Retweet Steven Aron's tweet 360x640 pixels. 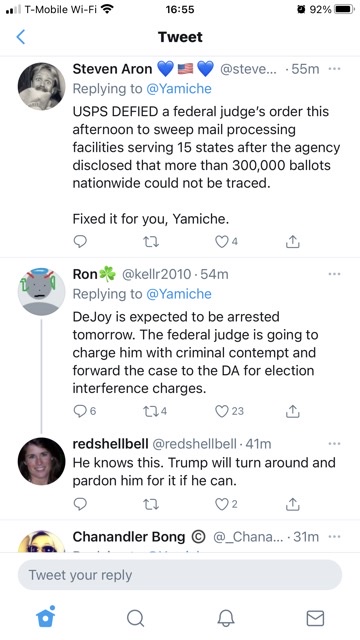coord(152,242)
